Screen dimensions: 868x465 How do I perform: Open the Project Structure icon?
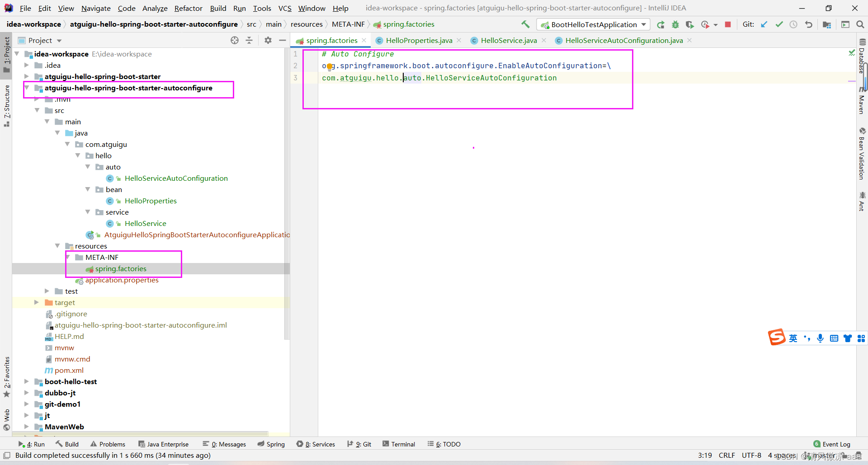click(827, 24)
